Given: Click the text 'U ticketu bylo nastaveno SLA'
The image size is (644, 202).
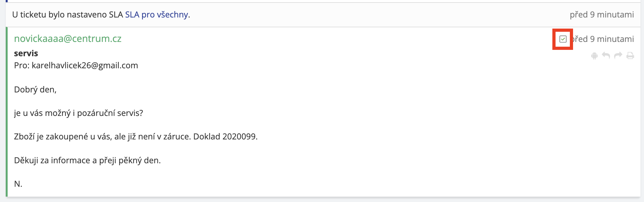Looking at the screenshot, I should pyautogui.click(x=67, y=15).
